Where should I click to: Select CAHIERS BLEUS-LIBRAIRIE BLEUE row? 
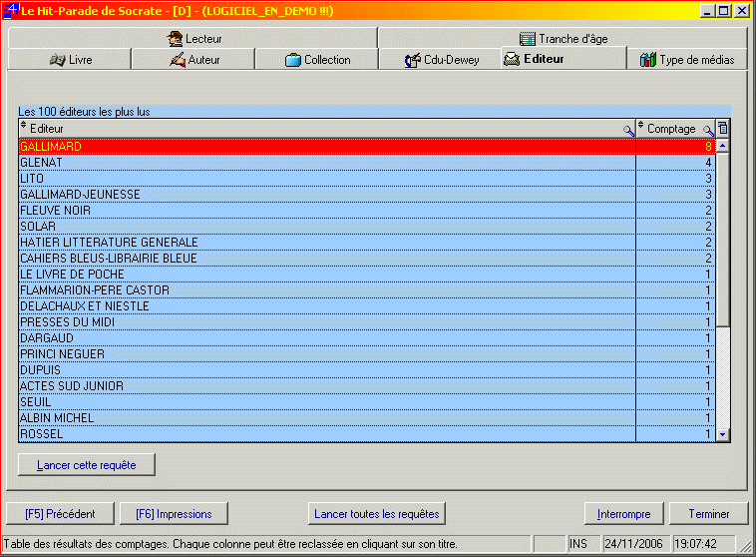[366, 258]
